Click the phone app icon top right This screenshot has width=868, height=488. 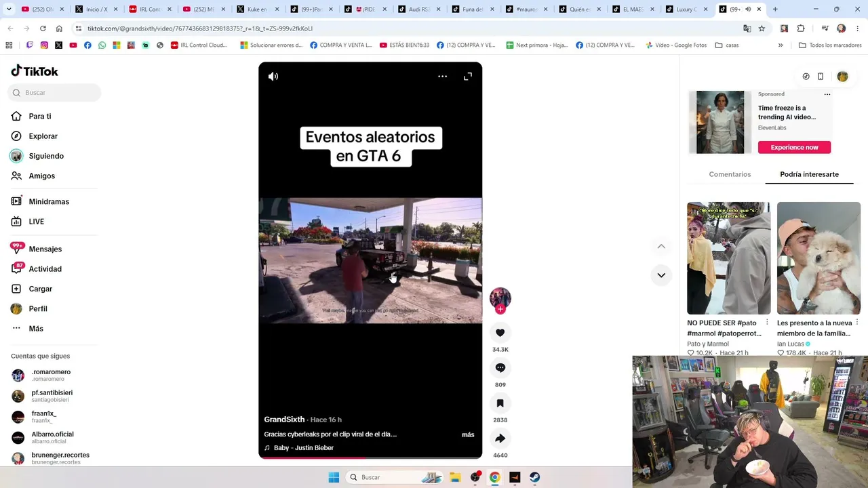coord(821,77)
